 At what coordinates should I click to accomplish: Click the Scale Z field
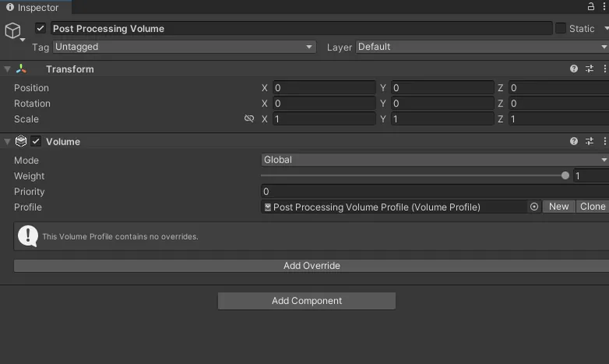(559, 119)
